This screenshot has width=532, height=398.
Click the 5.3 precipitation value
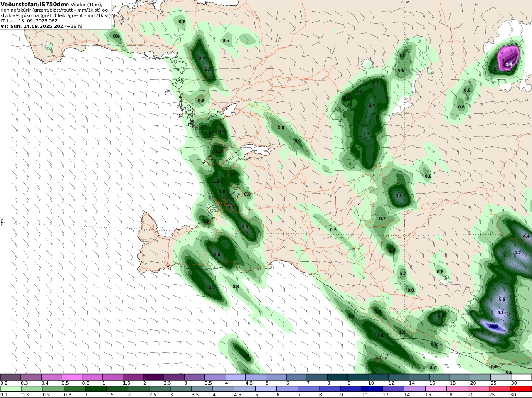[502, 299]
